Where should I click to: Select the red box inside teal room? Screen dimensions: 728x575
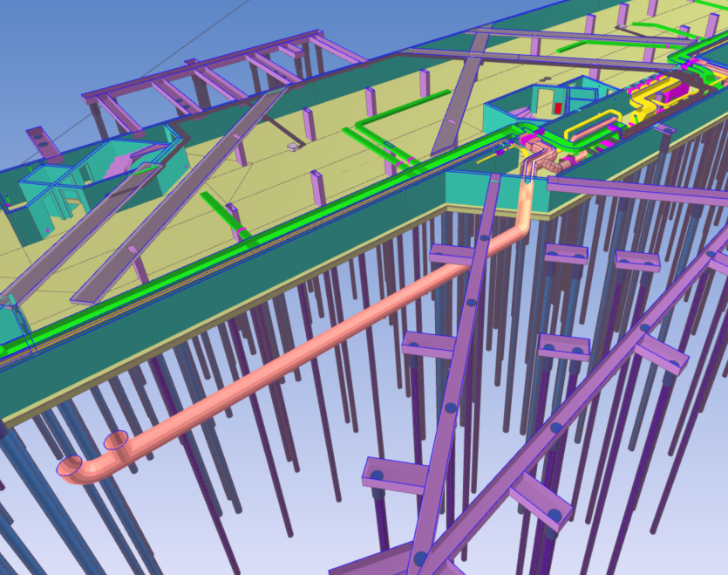[x=558, y=108]
